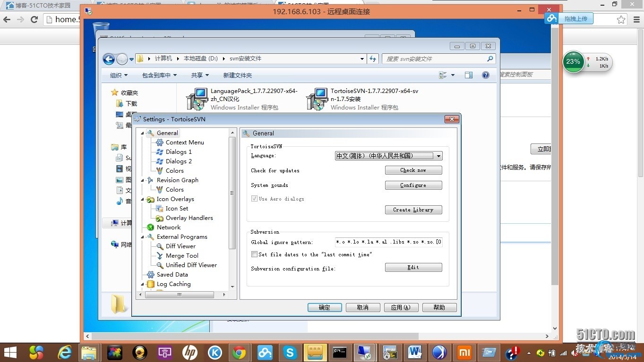The width and height of the screenshot is (644, 362).
Task: Enable Set file dates to last commit time
Action: [x=255, y=254]
